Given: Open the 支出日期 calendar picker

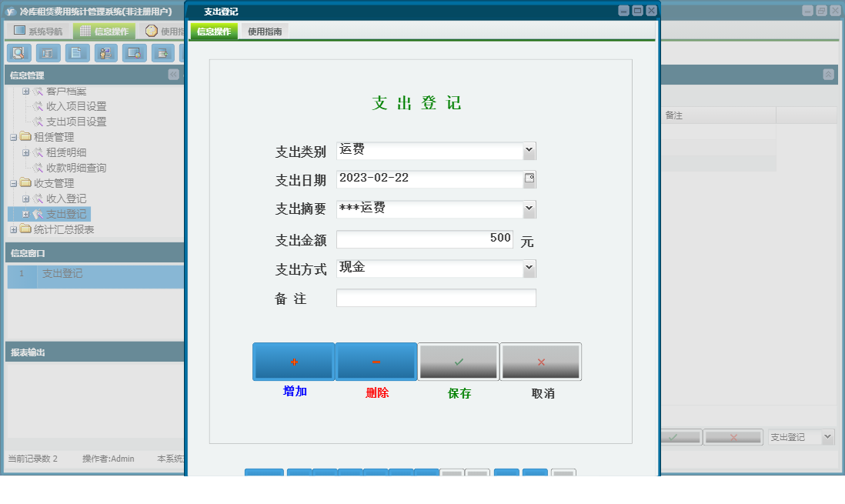Looking at the screenshot, I should pos(530,179).
